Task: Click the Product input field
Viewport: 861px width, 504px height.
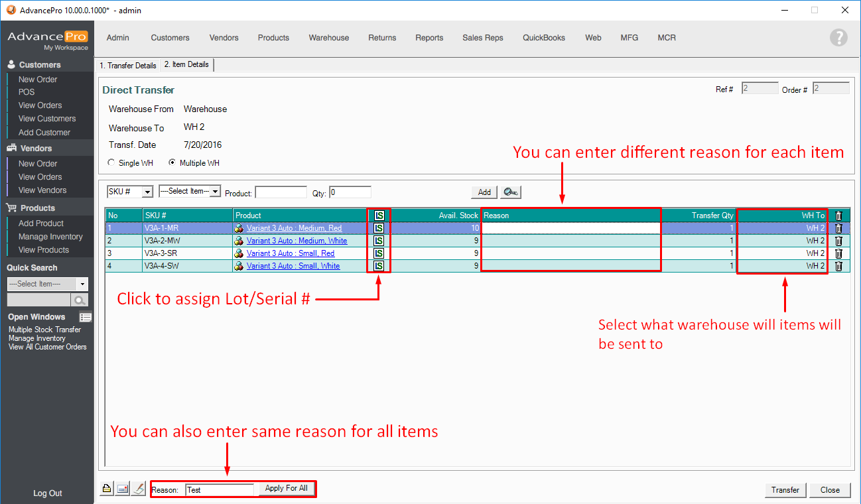Action: (281, 192)
